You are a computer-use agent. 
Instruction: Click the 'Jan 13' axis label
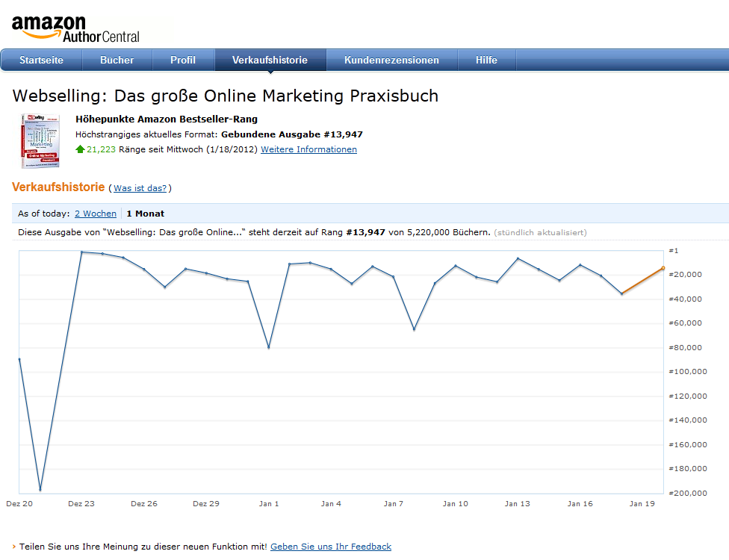click(x=518, y=504)
